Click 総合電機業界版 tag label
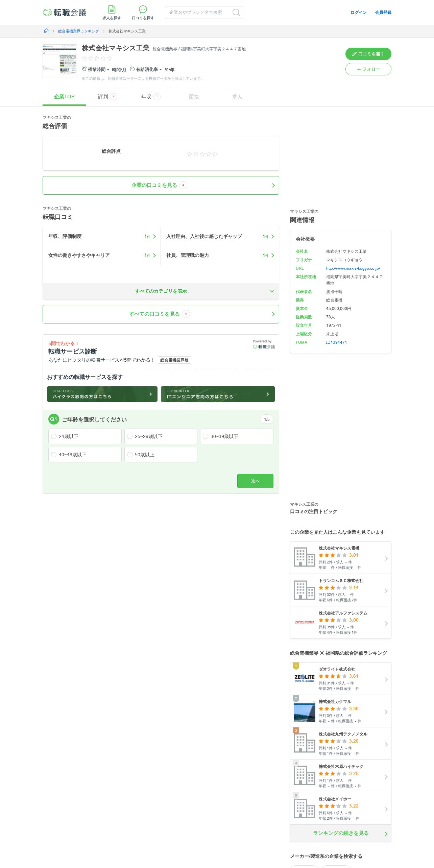Image resolution: width=434 pixels, height=868 pixels. point(174,360)
